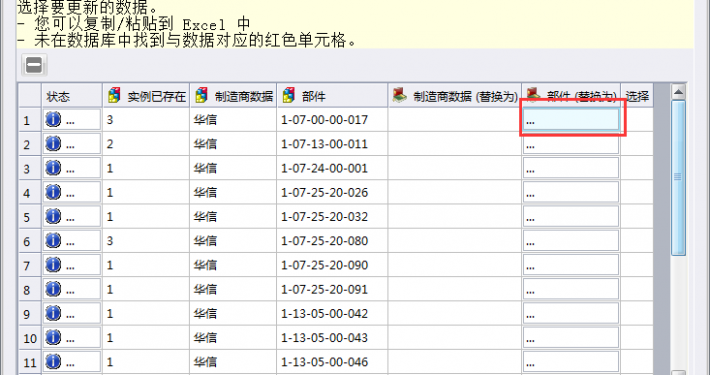Click the 状态 column header
710x375 pixels.
coord(72,96)
